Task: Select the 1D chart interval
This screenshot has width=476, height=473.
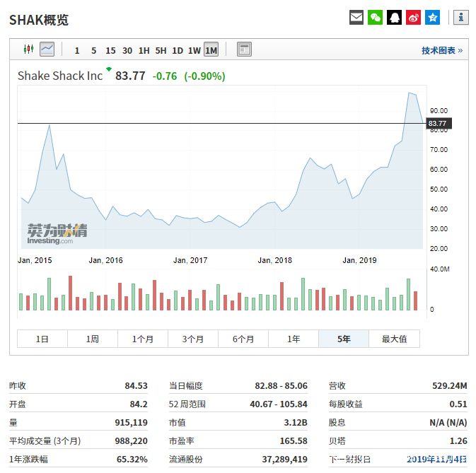Action: tap(178, 50)
